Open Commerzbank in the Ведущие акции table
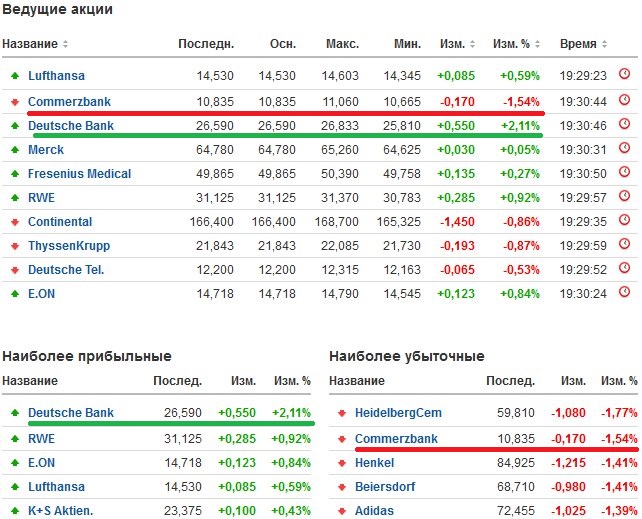642x519 pixels. [69, 101]
